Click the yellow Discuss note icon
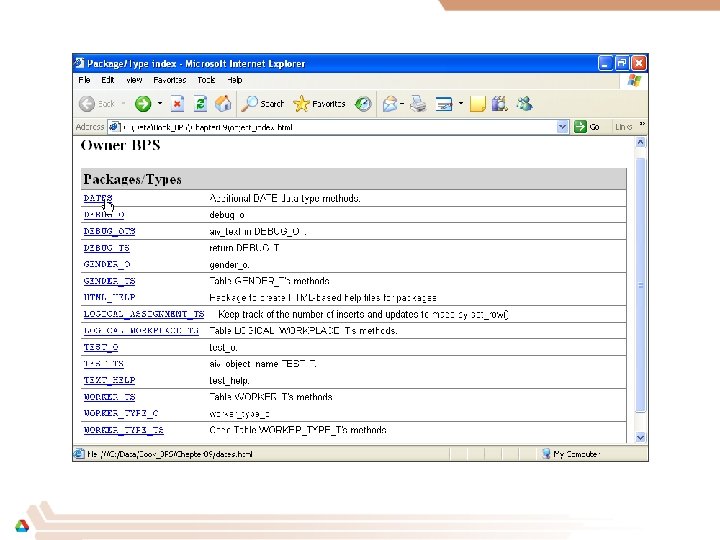 point(478,104)
